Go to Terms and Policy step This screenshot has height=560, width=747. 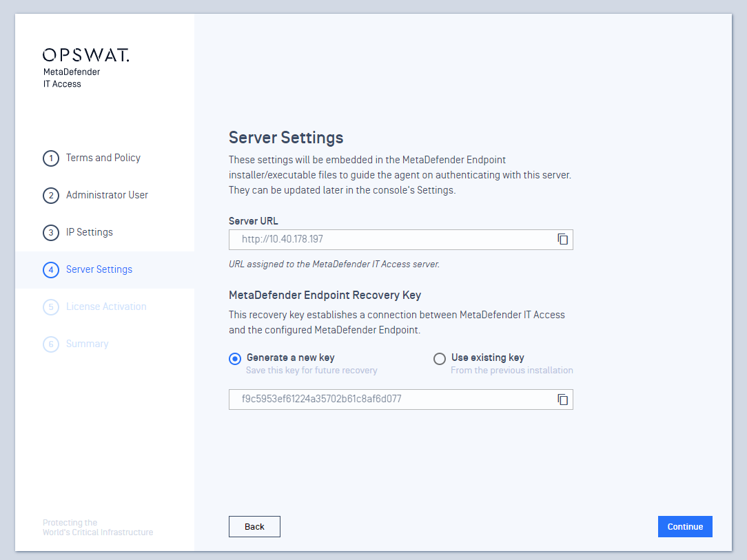point(103,158)
